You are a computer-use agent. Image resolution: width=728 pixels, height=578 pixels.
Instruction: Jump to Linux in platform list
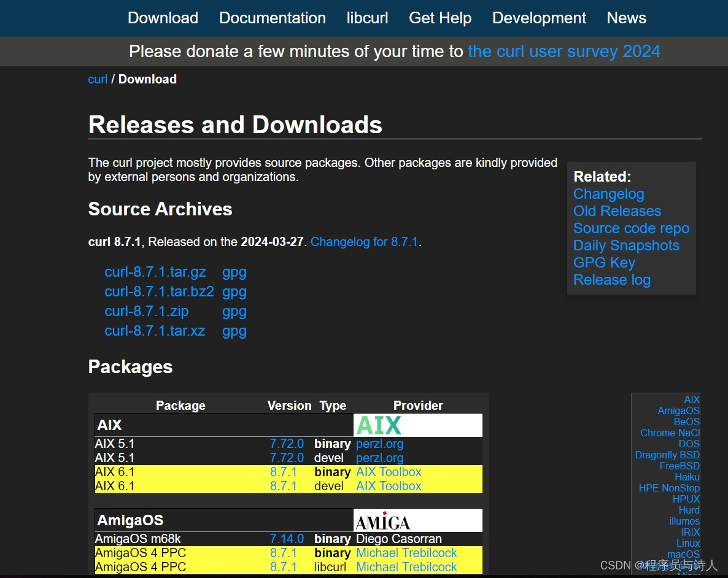(x=688, y=543)
